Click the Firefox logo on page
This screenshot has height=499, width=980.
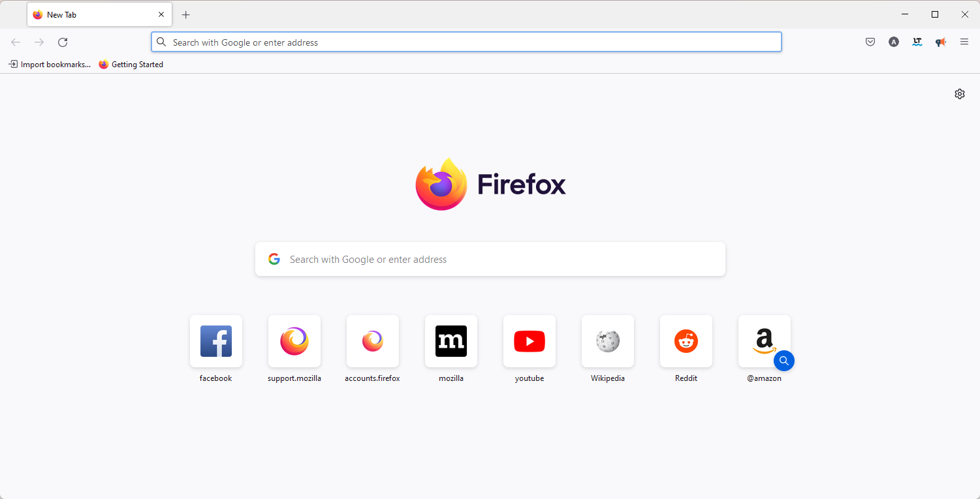click(x=490, y=184)
